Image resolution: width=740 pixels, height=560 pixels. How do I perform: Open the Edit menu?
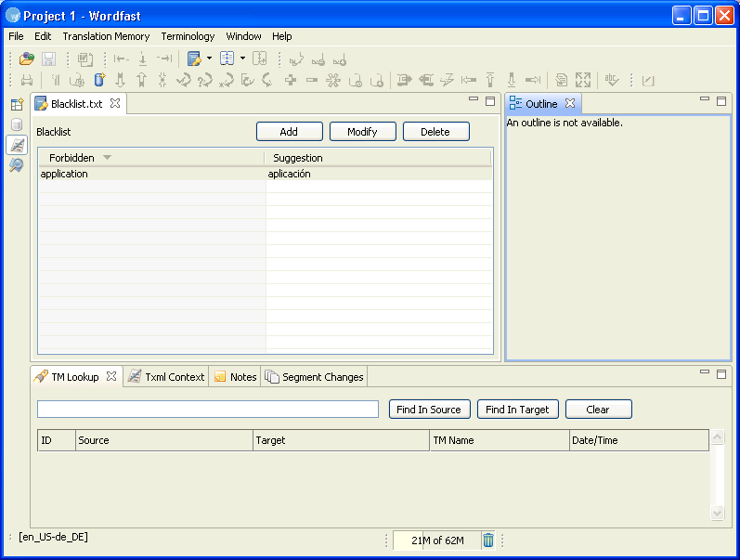[x=43, y=36]
